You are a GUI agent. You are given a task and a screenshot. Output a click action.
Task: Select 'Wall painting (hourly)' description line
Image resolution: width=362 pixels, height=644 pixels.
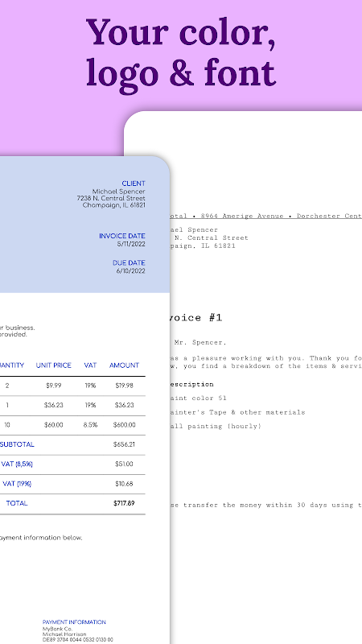click(x=216, y=427)
